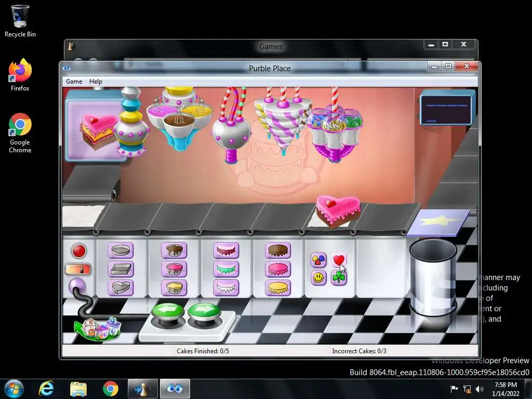
Task: Select the chocolate batter bowl
Action: click(x=174, y=251)
